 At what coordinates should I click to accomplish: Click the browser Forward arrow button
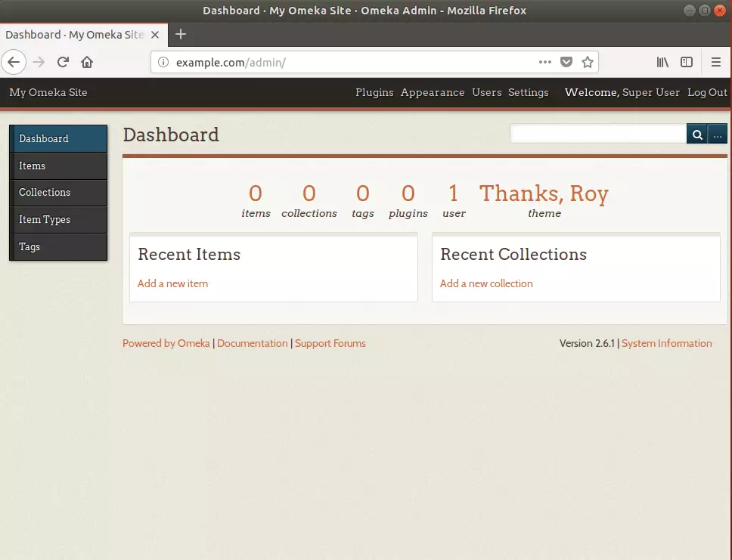pos(39,62)
